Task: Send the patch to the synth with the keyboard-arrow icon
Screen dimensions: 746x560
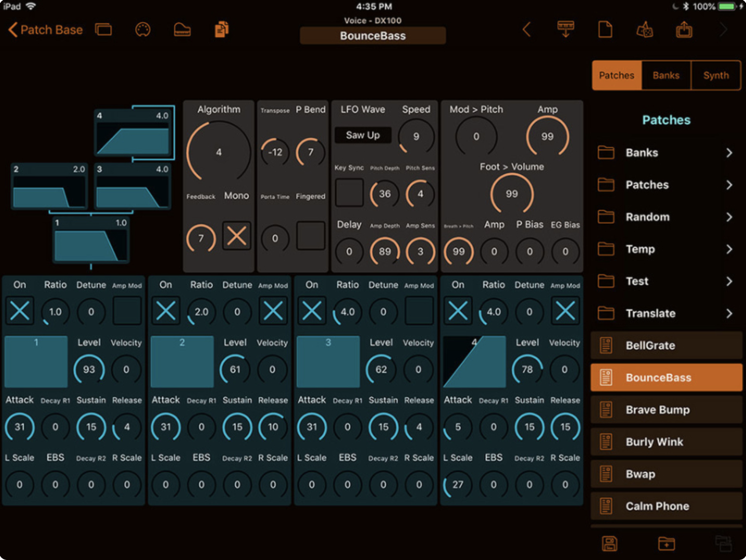Action: [565, 30]
